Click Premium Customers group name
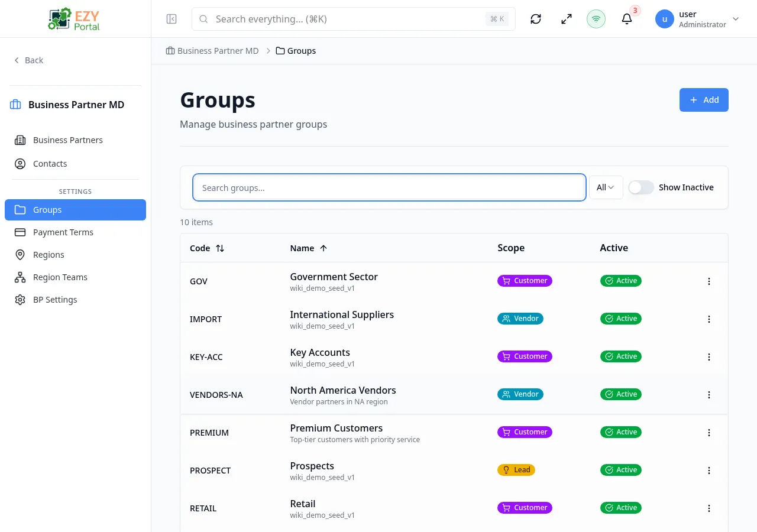Image resolution: width=757 pixels, height=532 pixels. (337, 428)
